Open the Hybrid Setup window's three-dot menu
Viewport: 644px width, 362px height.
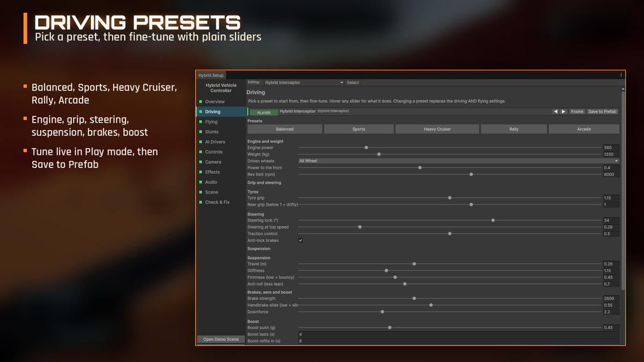point(621,75)
